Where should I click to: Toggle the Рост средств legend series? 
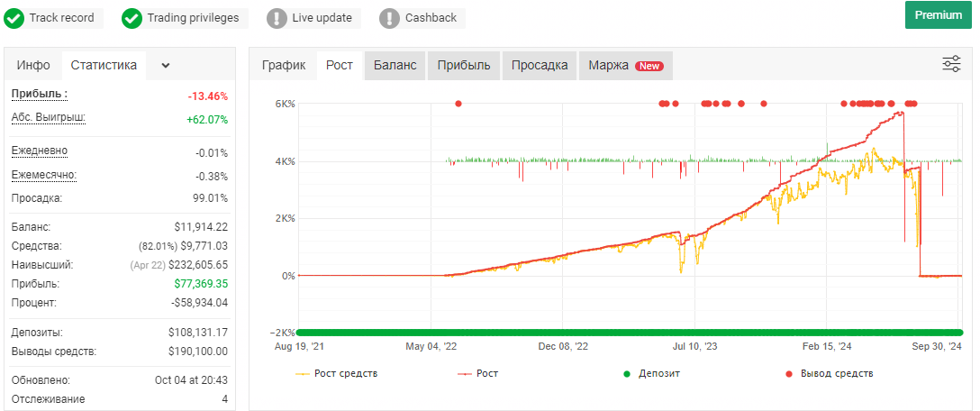pos(336,374)
